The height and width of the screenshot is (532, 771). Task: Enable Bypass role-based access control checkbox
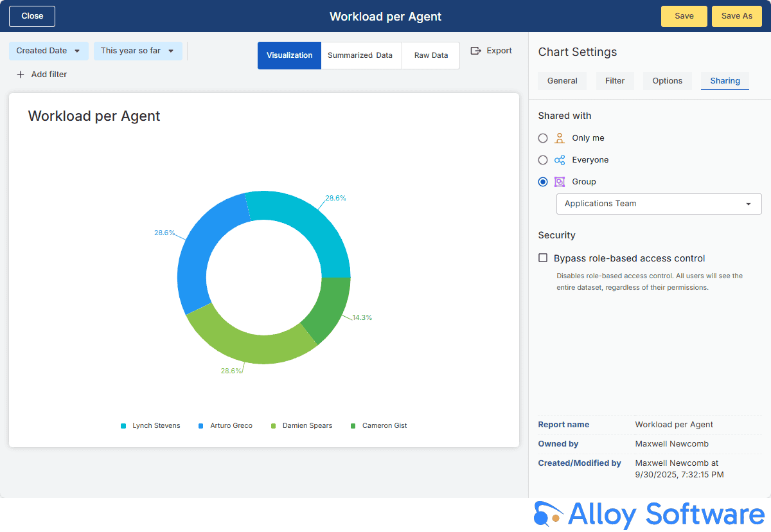coord(543,258)
